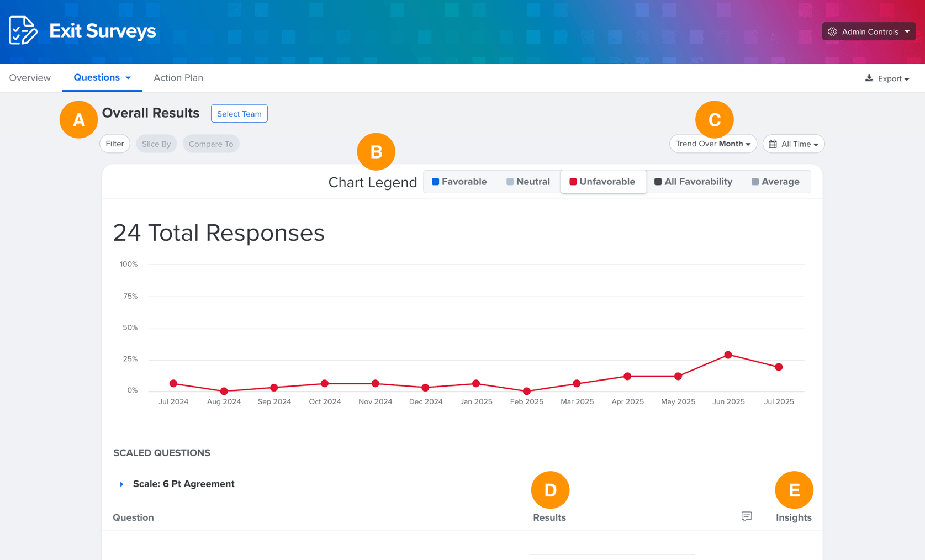This screenshot has width=925, height=560.
Task: Click the orange A marker badge
Action: pyautogui.click(x=78, y=119)
